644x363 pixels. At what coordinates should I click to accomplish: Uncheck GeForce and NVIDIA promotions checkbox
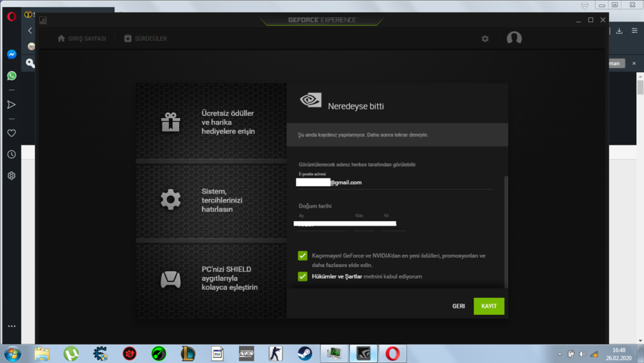coord(303,256)
